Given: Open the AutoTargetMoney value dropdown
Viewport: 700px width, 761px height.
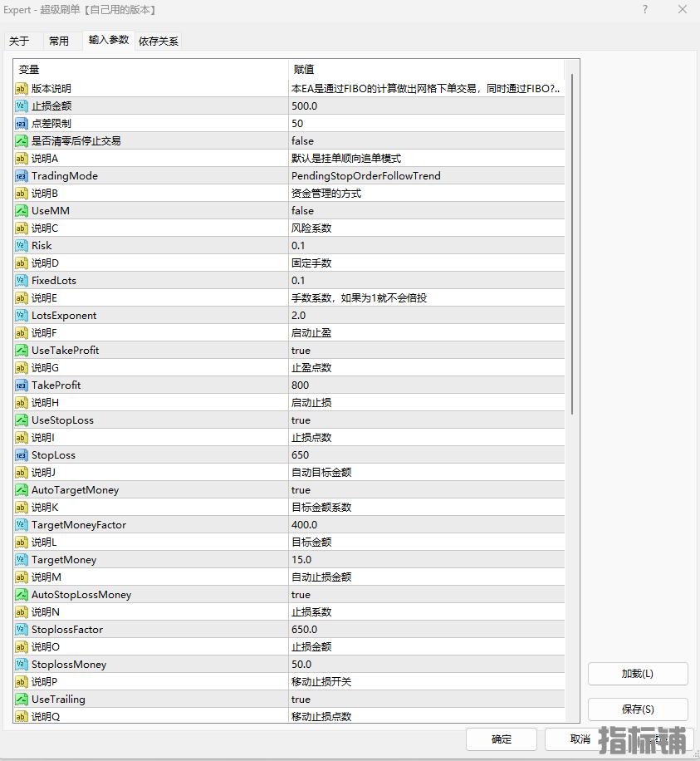Looking at the screenshot, I should point(425,489).
